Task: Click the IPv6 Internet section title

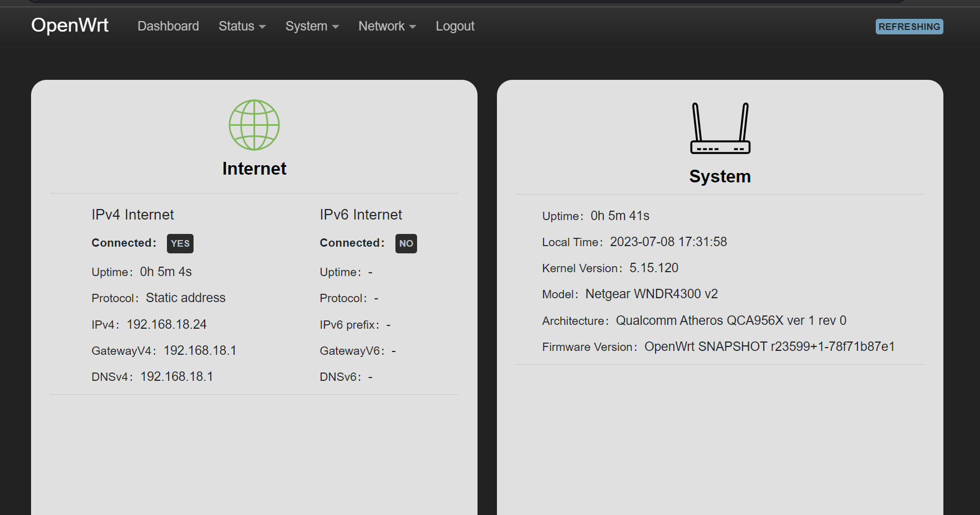Action: coord(360,215)
